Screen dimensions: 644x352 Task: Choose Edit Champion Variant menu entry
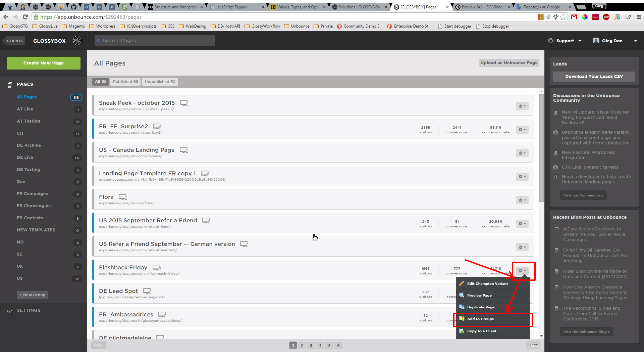click(493, 283)
